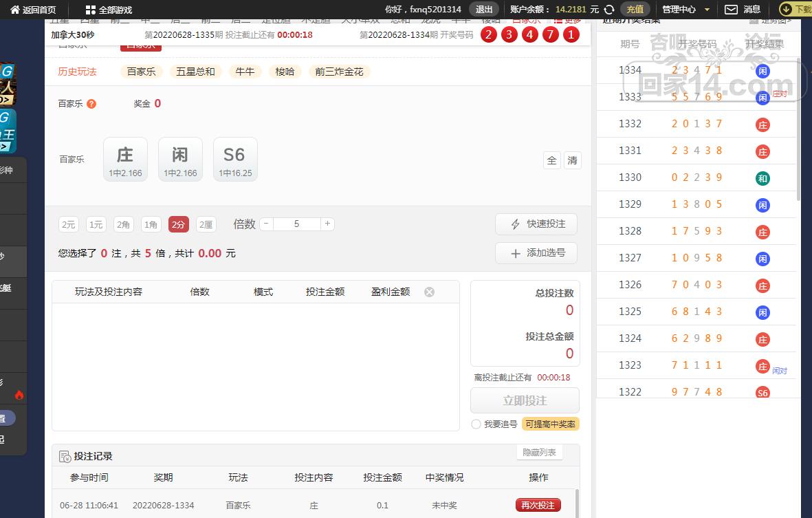812x518 pixels.
Task: Pick the 庄 betting tile
Action: (x=125, y=159)
